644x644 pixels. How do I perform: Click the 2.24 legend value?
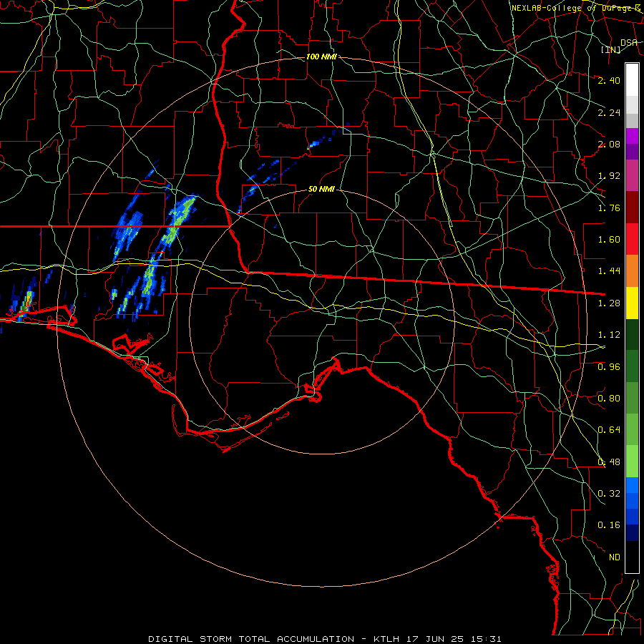609,112
